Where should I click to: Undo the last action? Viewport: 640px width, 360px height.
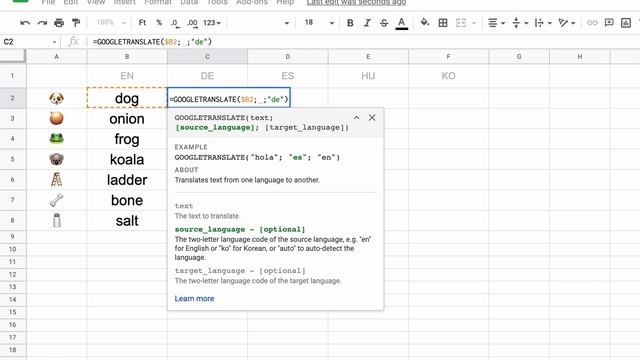25,23
